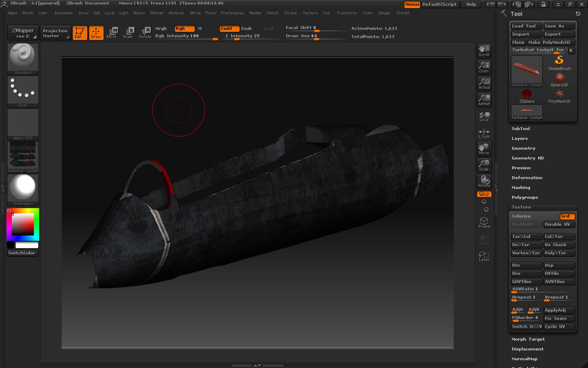Click the Local pivot icon
The width and height of the screenshot is (588, 368).
[x=484, y=116]
